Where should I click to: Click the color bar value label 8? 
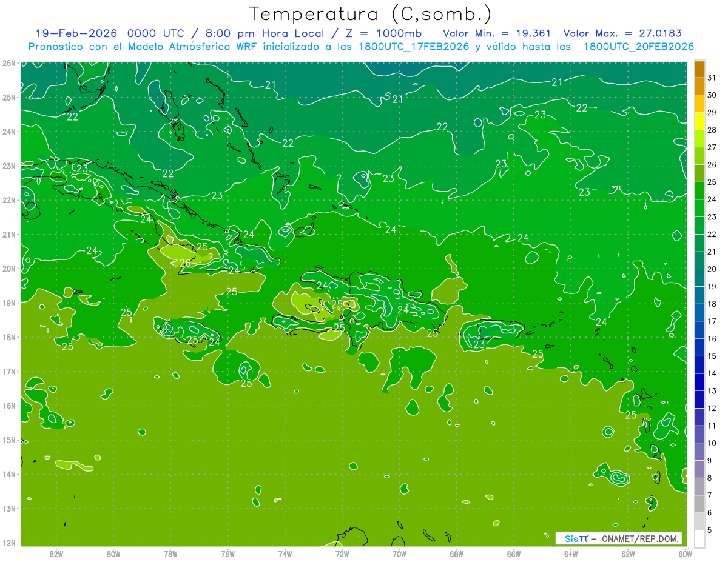pos(710,478)
